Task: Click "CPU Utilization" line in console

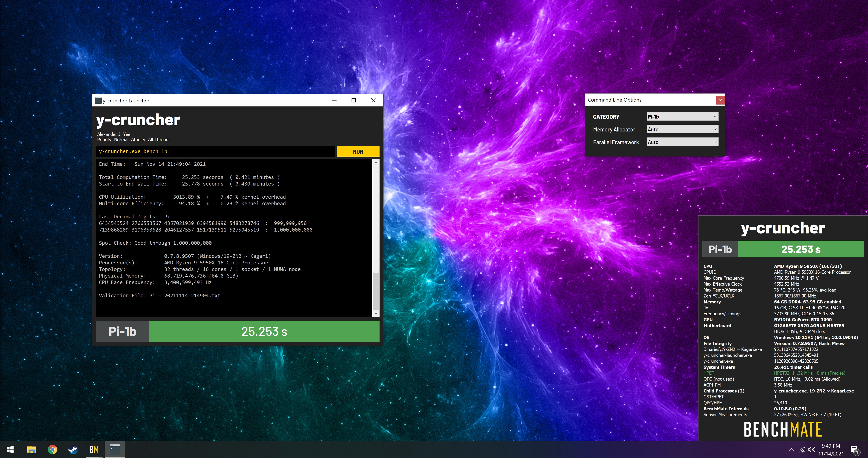Action: coord(192,197)
